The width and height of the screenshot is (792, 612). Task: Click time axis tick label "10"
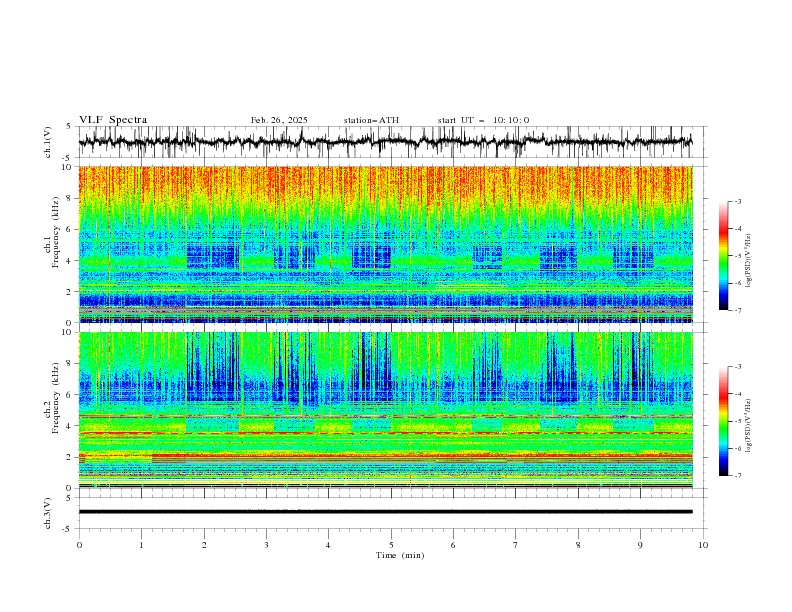click(703, 545)
